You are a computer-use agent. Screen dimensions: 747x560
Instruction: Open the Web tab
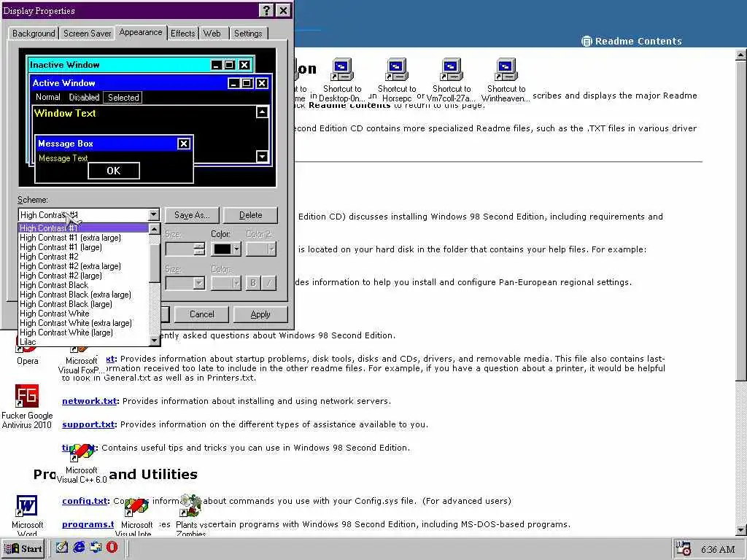(x=212, y=34)
